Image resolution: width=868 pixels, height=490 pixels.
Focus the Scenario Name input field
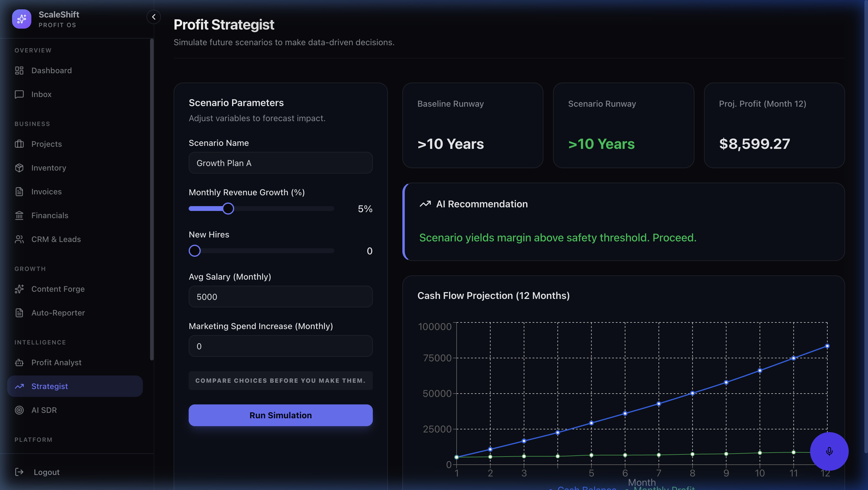tap(280, 163)
